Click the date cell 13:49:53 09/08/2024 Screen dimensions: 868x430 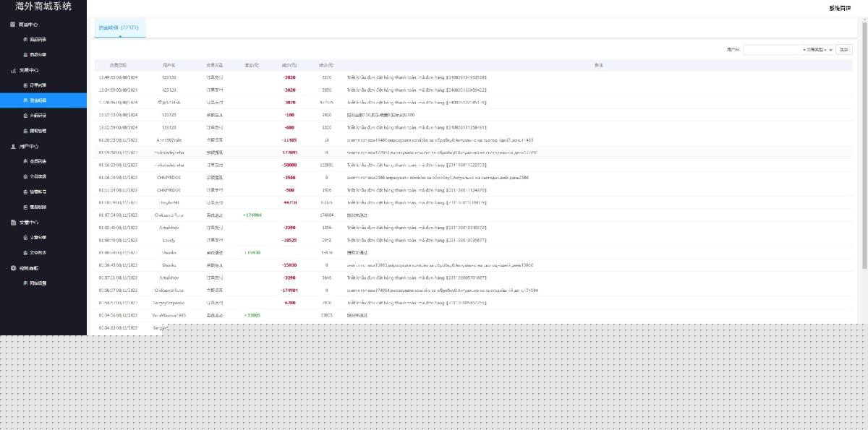pyautogui.click(x=118, y=77)
